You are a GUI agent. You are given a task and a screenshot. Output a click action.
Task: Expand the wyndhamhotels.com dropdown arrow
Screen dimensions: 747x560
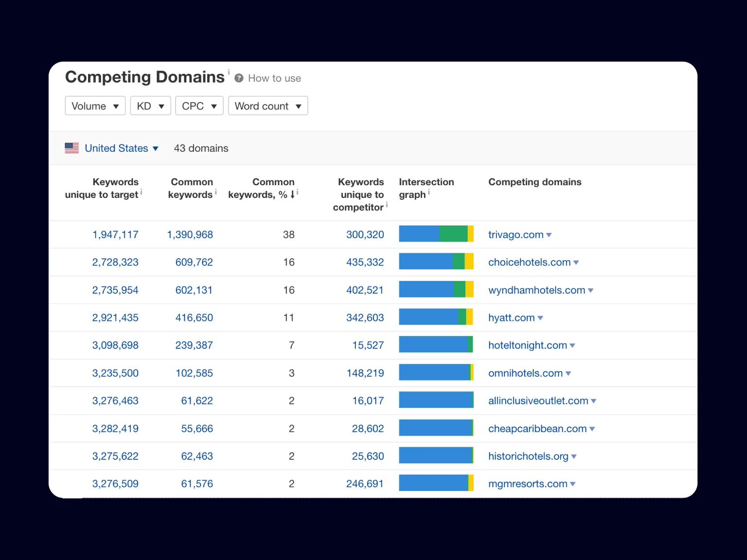click(x=591, y=291)
